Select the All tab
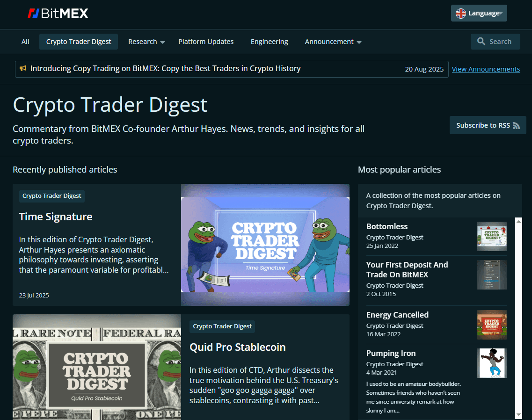Viewport: 532px width, 420px height. click(x=25, y=42)
